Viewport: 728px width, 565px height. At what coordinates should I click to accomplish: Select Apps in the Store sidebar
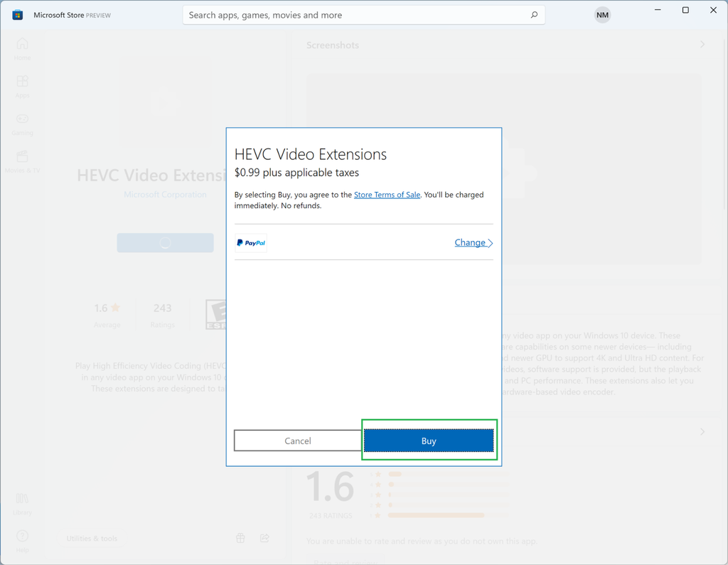point(22,85)
